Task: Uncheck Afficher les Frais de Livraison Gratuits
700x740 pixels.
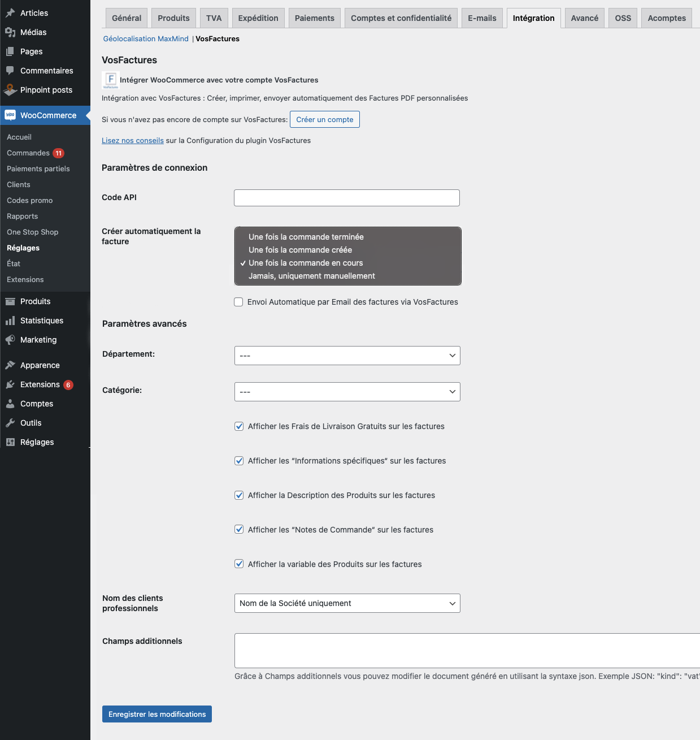Action: point(239,426)
